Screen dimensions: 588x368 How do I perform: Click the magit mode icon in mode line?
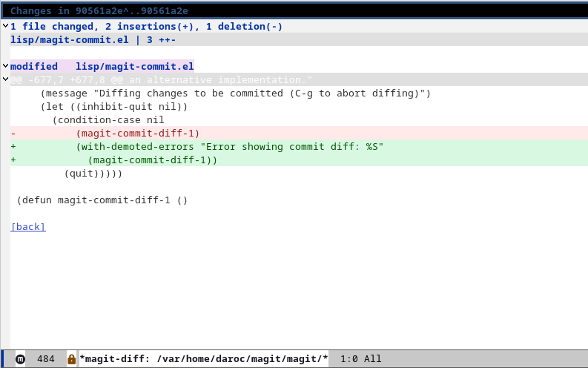[x=20, y=359]
